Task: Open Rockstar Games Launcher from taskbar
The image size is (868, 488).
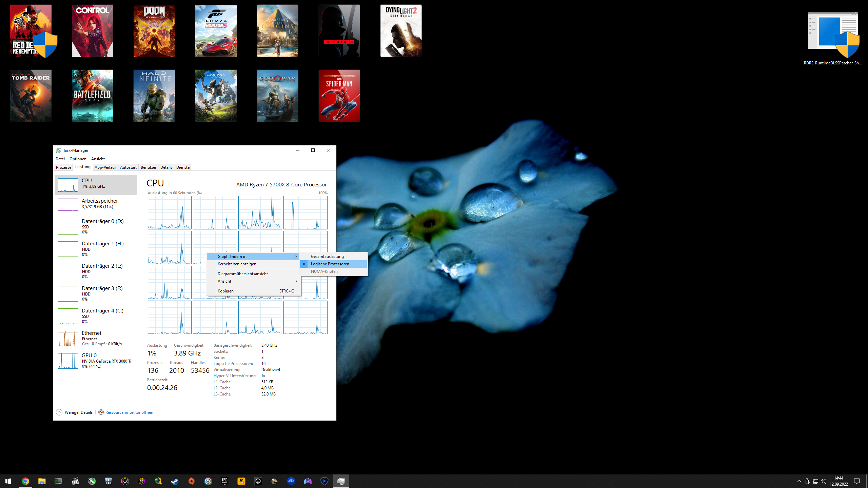Action: pyautogui.click(x=241, y=481)
